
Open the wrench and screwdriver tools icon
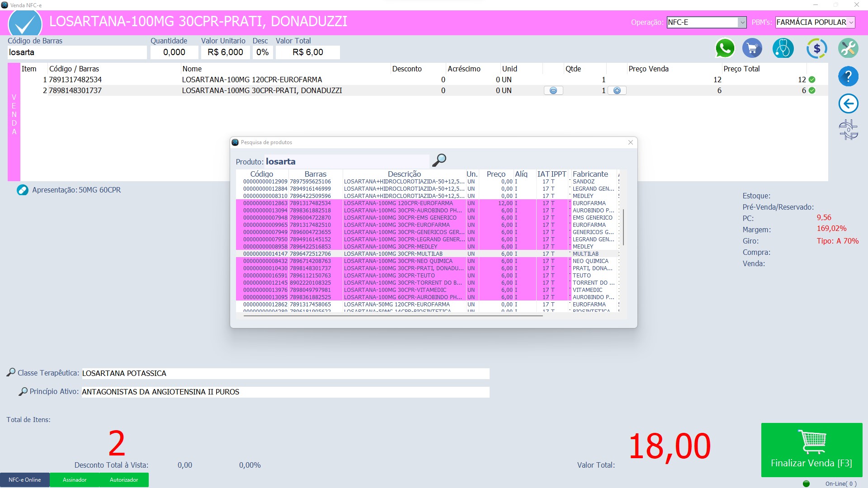[x=848, y=48]
